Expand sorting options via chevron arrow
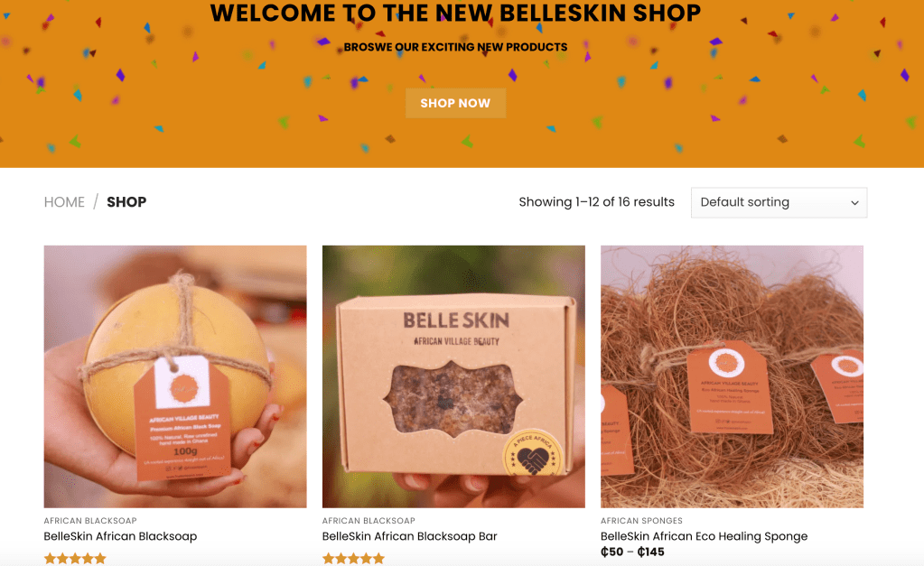 coord(854,202)
